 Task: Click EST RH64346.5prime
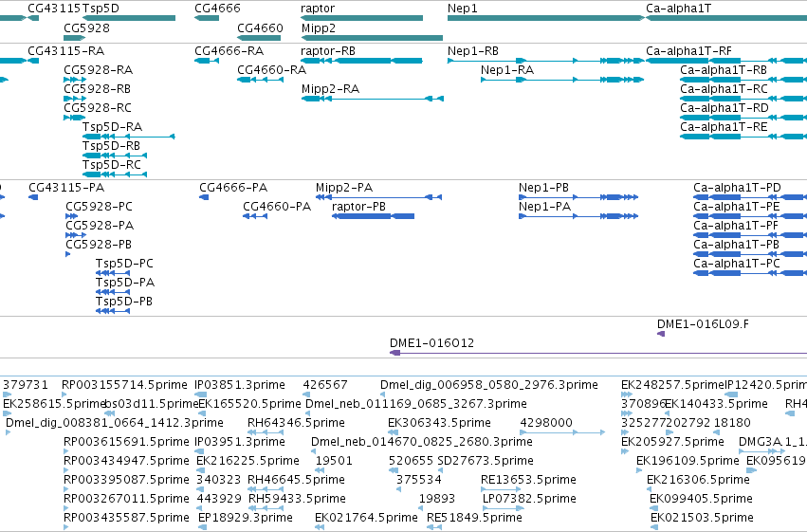[296, 424]
